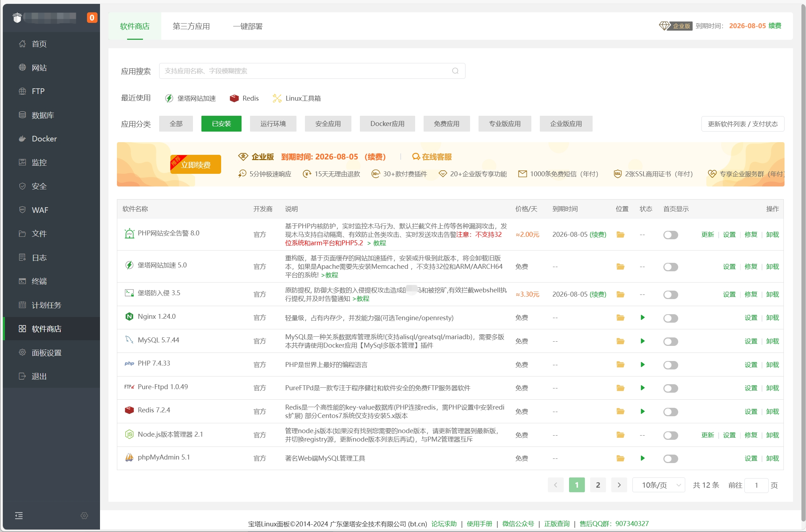Click the 退出 logout sidebar item
This screenshot has height=532, width=806.
pos(51,376)
